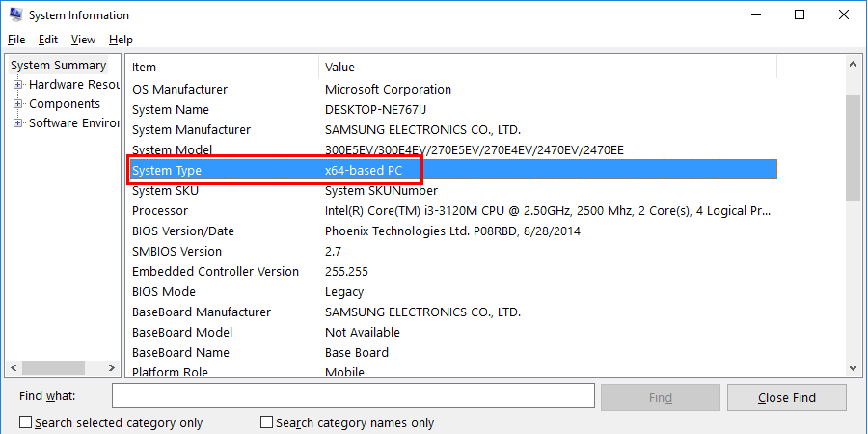Expand the Components node
Screen dimensions: 868x434
(17, 104)
